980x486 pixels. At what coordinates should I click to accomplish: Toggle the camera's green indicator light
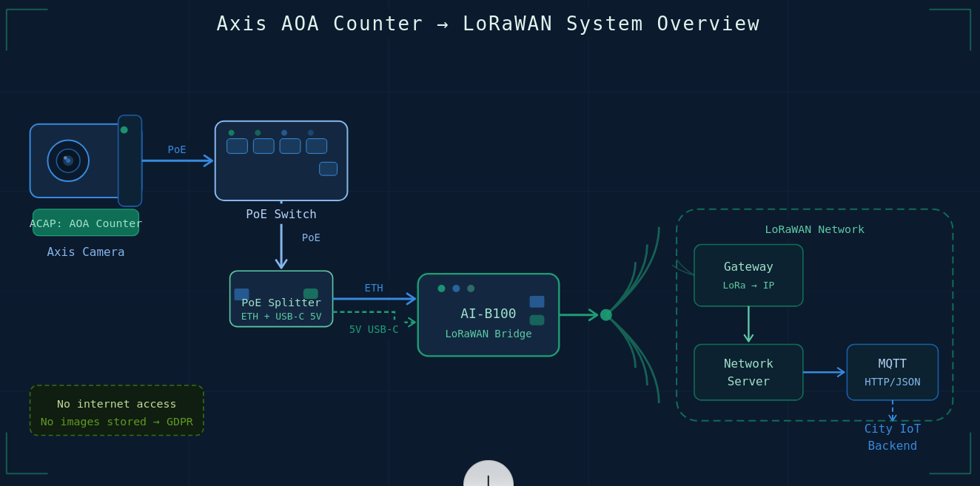click(125, 129)
